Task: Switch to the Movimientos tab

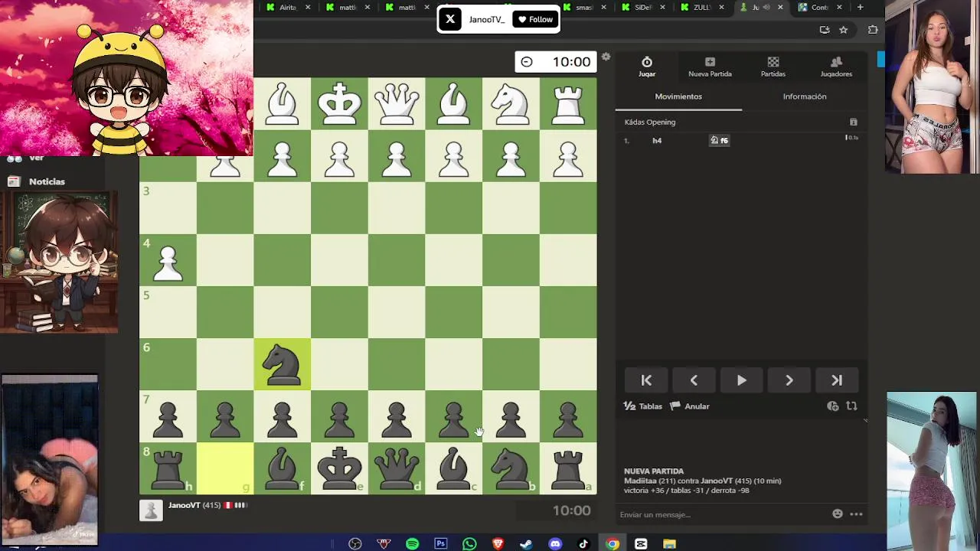Action: coord(678,96)
